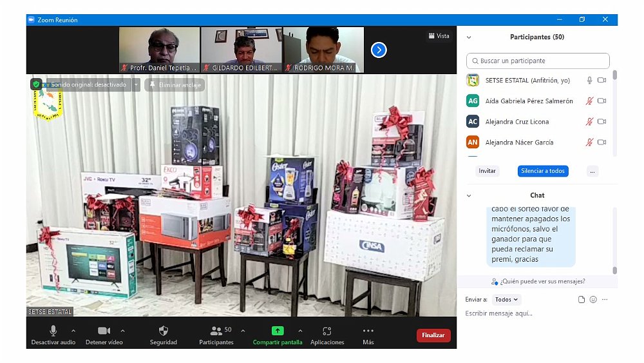This screenshot has width=644, height=363.
Task: Open the Participantes list icon
Action: tap(216, 331)
